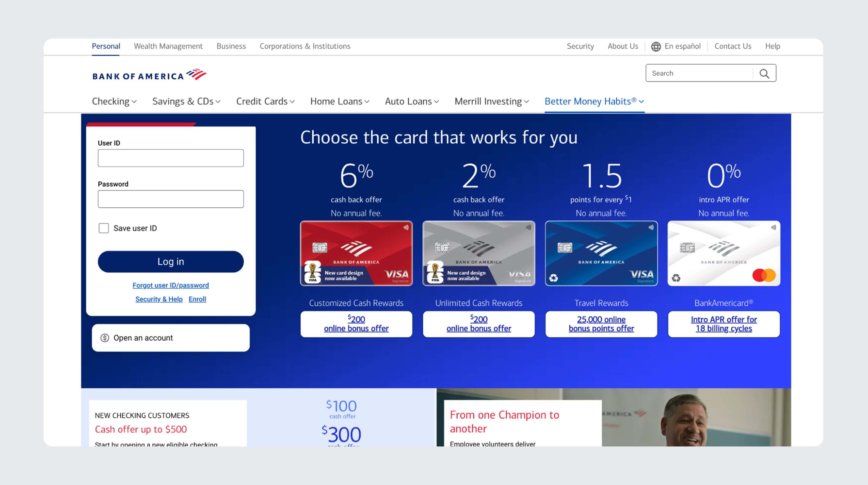The image size is (868, 485).
Task: Open the Savings & CDs dropdown
Action: tap(186, 101)
